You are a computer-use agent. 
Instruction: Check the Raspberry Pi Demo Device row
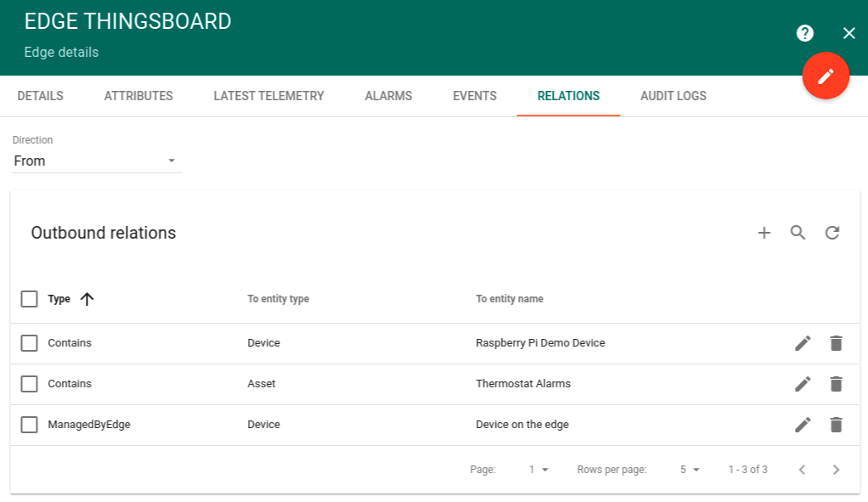pyautogui.click(x=30, y=343)
